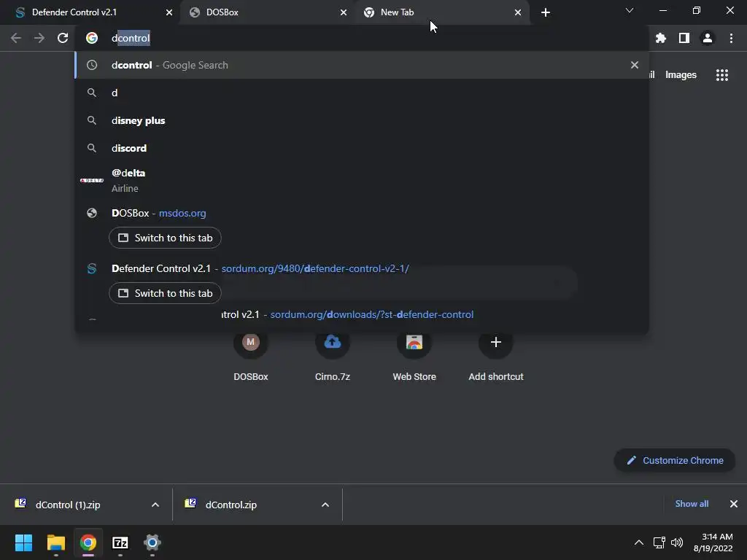Open 7-Zip from the taskbar
Screen dimensions: 747x560
click(x=120, y=542)
